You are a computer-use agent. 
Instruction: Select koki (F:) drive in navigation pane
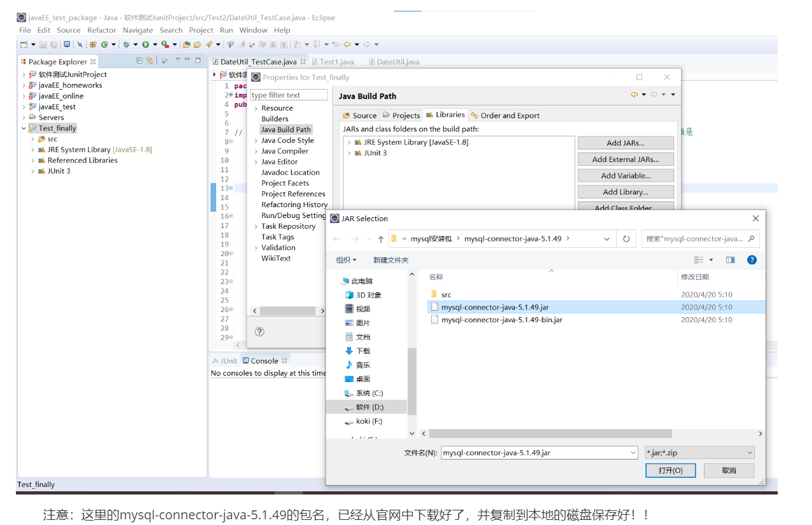[x=364, y=421]
